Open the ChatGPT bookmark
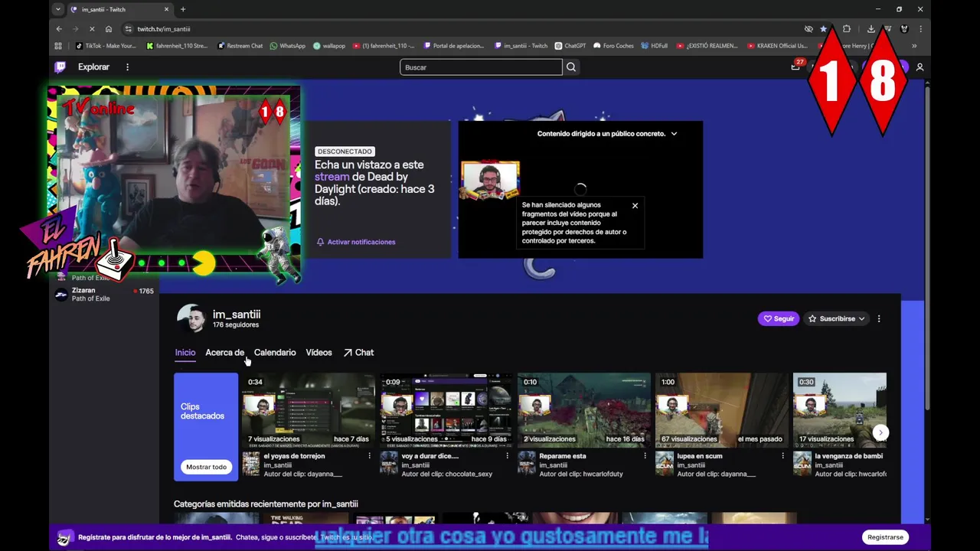 (570, 46)
